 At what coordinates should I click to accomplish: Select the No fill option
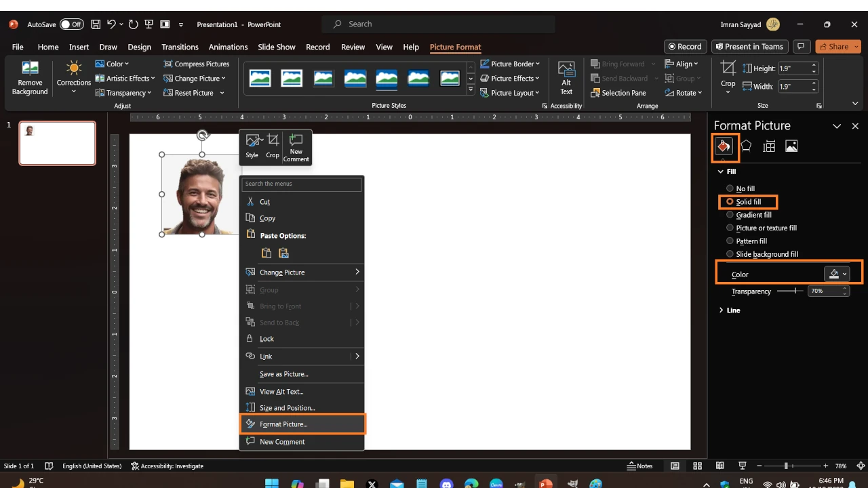741,189
